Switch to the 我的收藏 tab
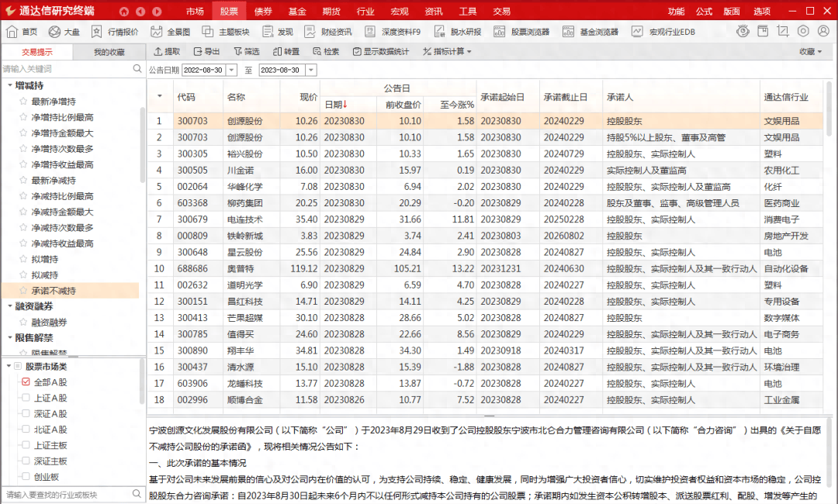The height and width of the screenshot is (504, 838). [x=109, y=52]
